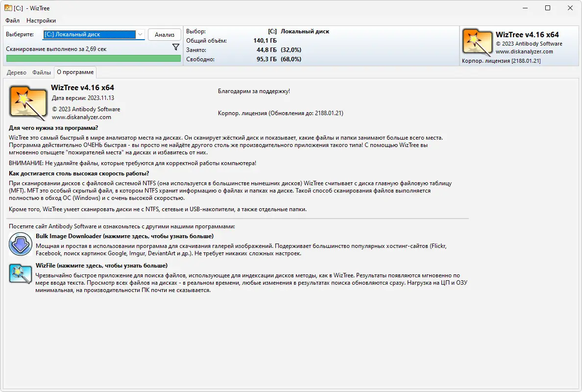This screenshot has height=392, width=582.
Task: Visit www.diskanalyzer.com in the About tab
Action: point(81,117)
